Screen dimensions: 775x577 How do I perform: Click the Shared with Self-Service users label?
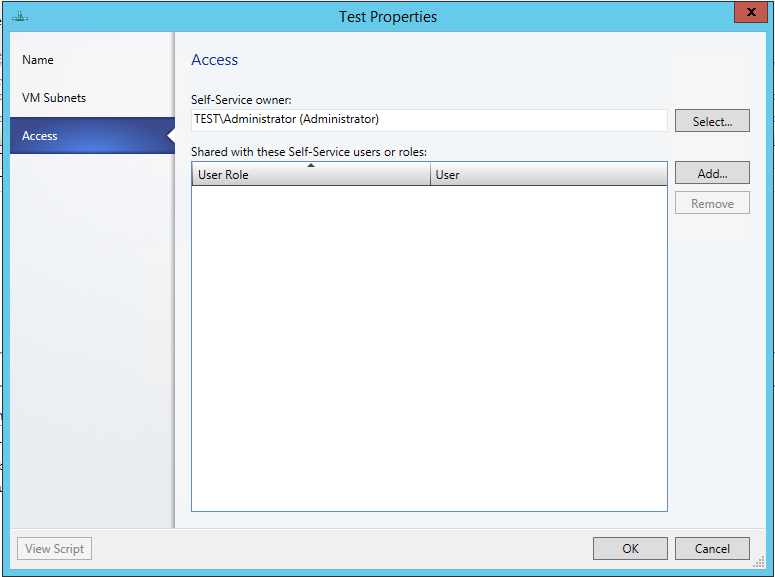point(309,152)
